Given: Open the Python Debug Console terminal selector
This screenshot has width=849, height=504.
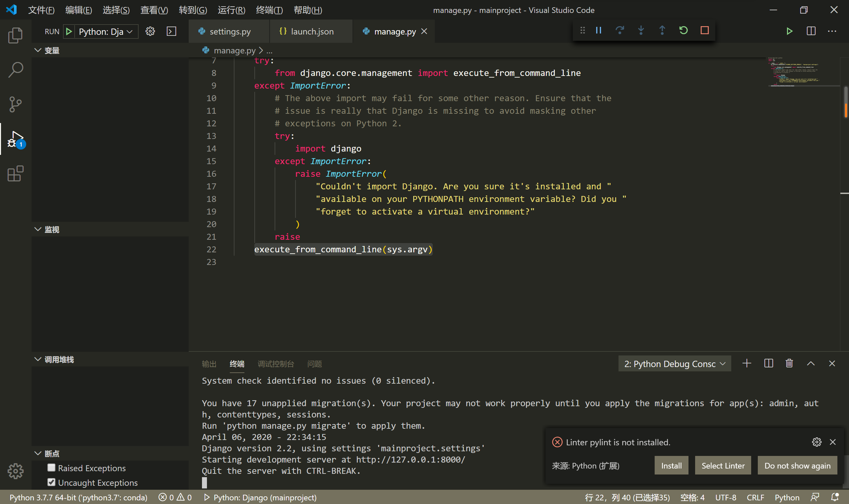Looking at the screenshot, I should [675, 364].
